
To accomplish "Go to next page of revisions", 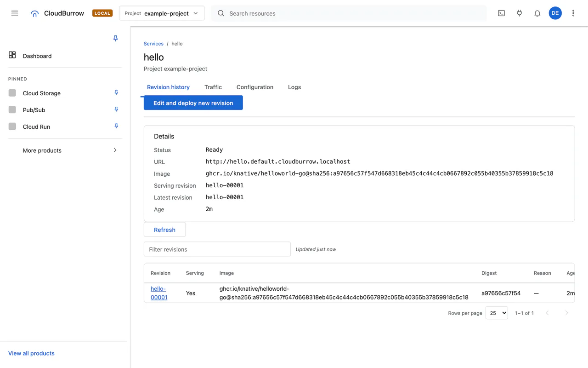I will click(566, 313).
